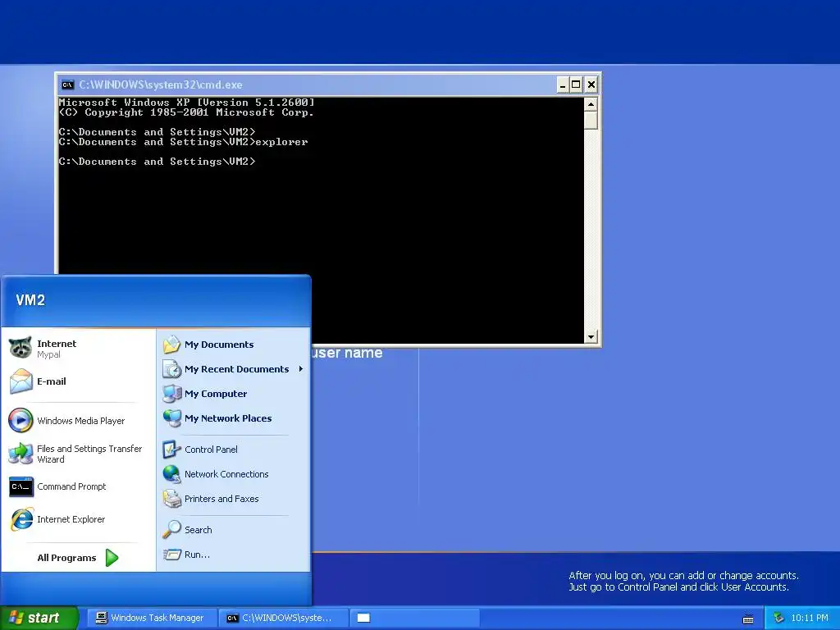840x630 pixels.
Task: Open Internet Explorer icon
Action: click(21, 519)
